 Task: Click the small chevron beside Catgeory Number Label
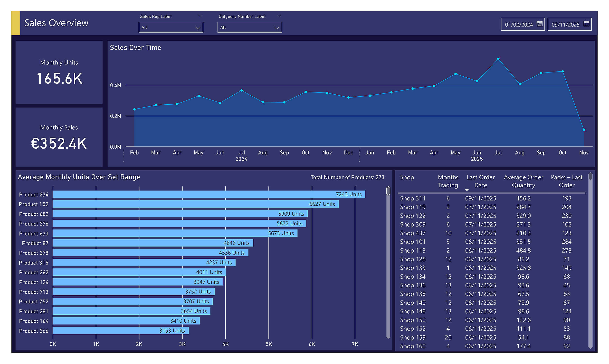pos(279,16)
